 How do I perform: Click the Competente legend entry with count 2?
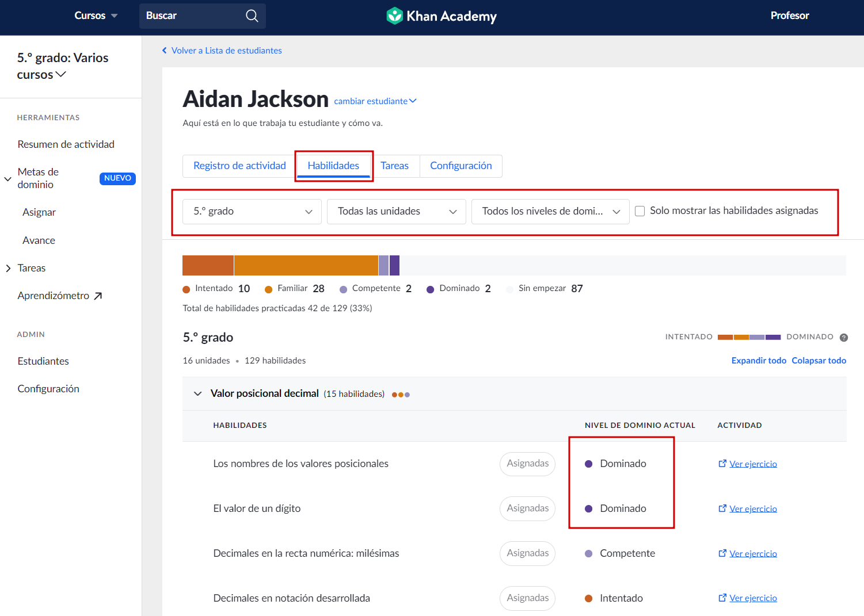[376, 289]
